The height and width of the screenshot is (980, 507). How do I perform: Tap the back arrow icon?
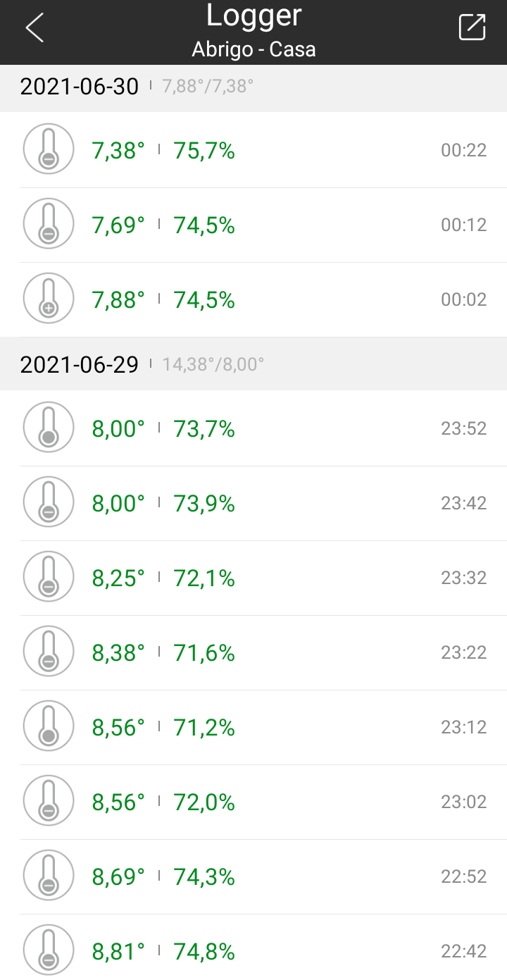click(35, 28)
